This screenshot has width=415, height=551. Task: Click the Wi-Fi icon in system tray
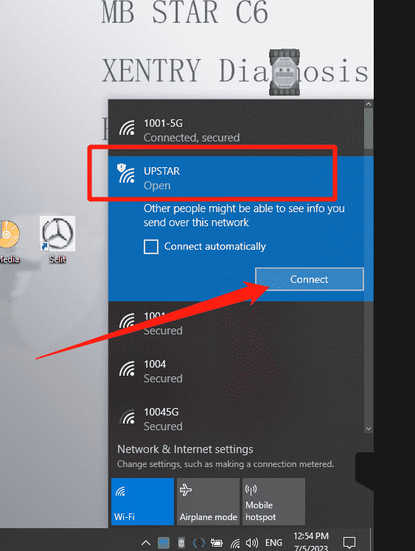235,544
